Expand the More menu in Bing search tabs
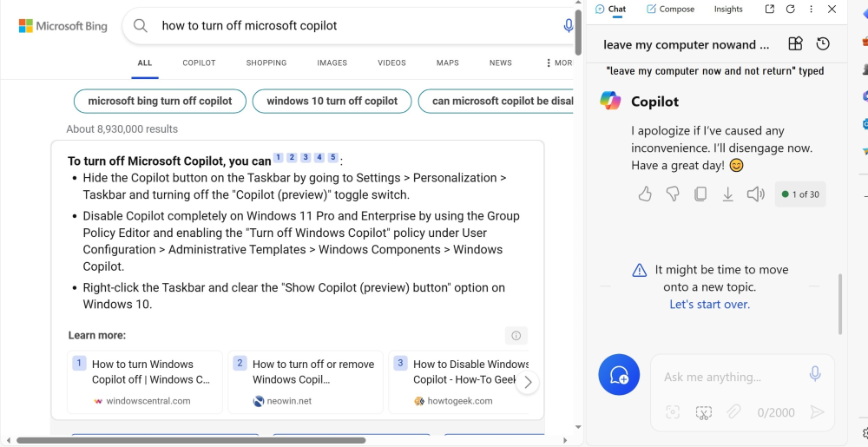Viewport: 868px width, 447px height. click(559, 62)
